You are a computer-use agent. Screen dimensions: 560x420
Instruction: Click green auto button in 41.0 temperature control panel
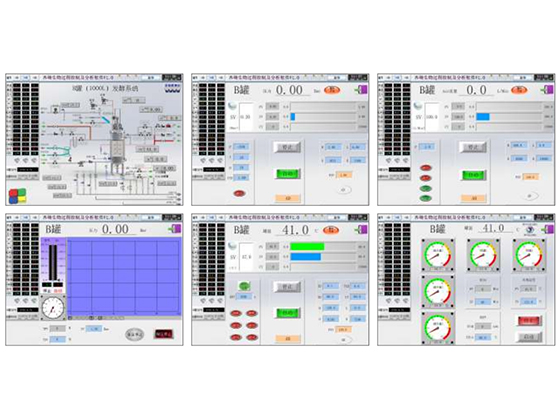point(288,313)
